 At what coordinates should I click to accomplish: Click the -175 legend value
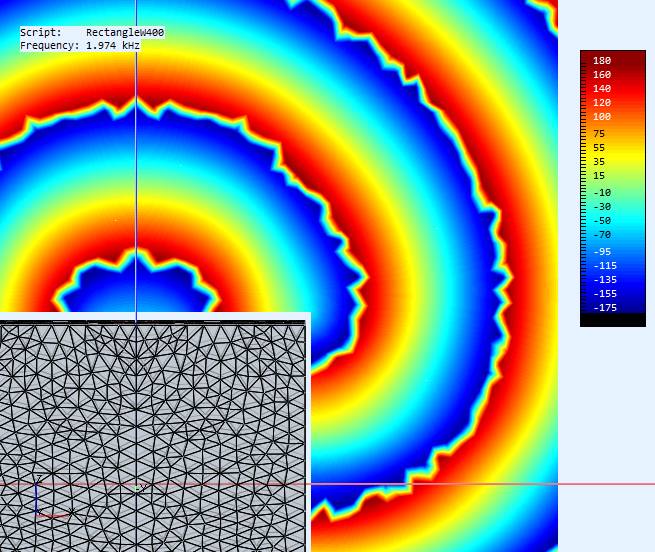click(x=605, y=308)
